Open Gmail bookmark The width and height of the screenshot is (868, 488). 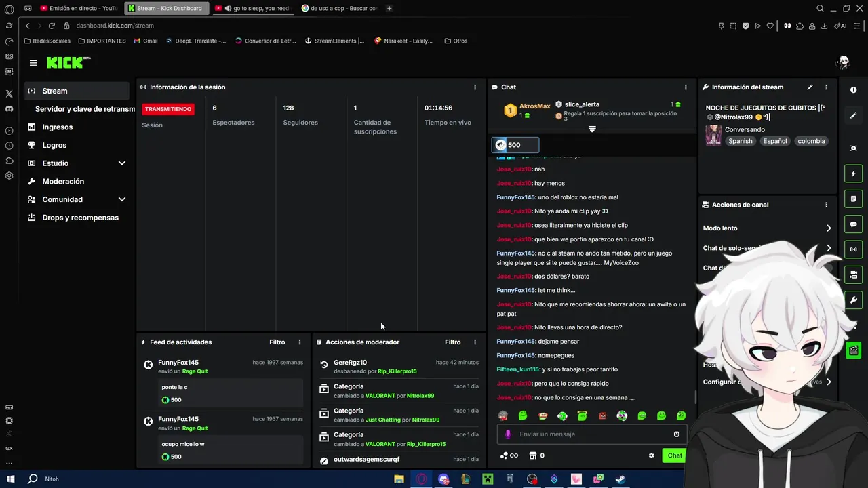(x=145, y=41)
